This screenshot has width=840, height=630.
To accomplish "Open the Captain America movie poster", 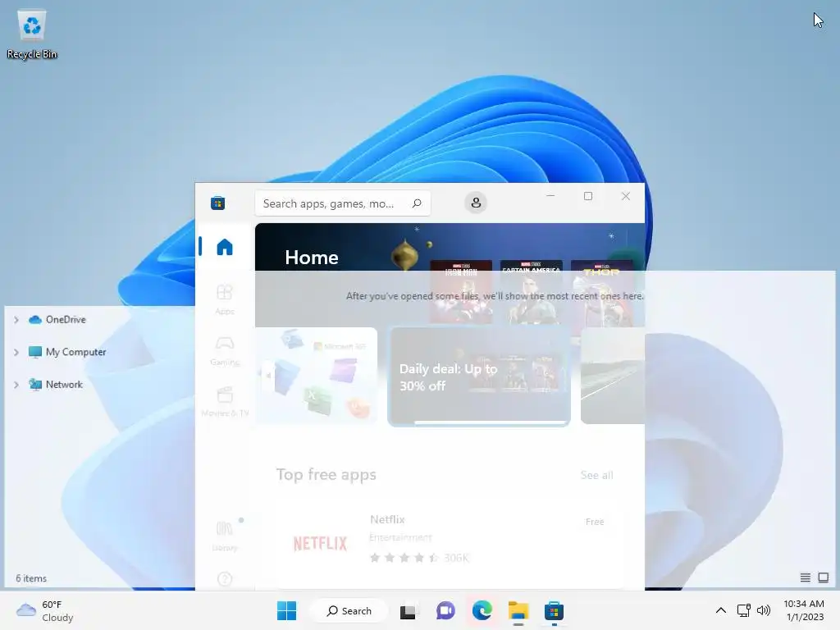I will click(x=532, y=292).
